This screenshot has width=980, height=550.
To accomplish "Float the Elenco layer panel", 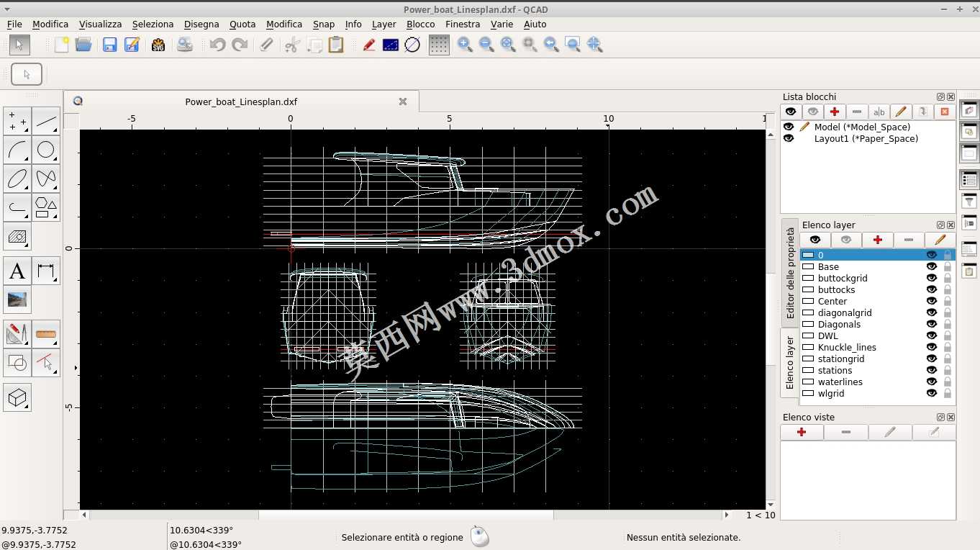I will 940,225.
